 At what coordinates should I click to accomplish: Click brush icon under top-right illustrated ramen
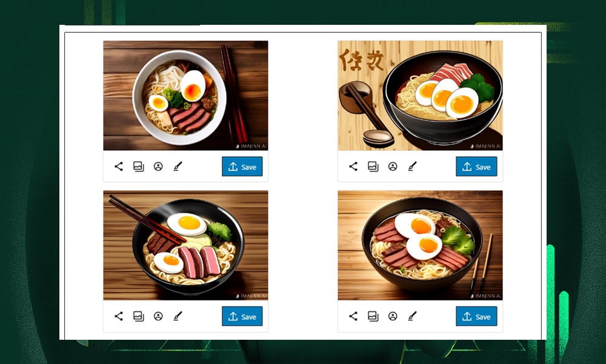click(x=412, y=167)
